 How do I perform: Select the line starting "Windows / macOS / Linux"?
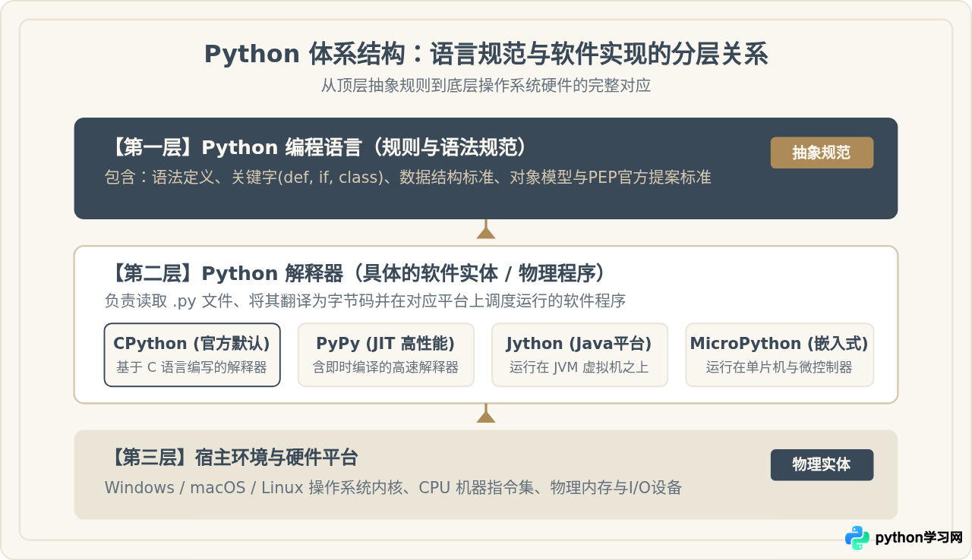393,488
